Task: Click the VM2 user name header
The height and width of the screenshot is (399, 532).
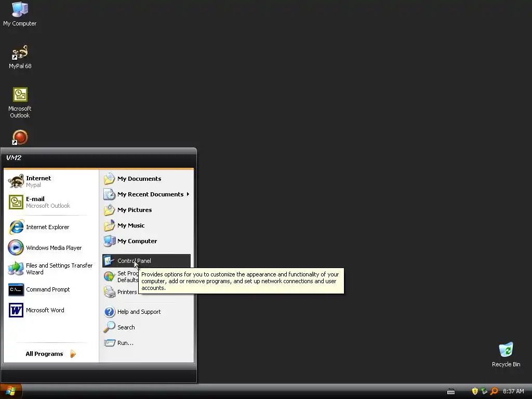Action: (x=14, y=158)
